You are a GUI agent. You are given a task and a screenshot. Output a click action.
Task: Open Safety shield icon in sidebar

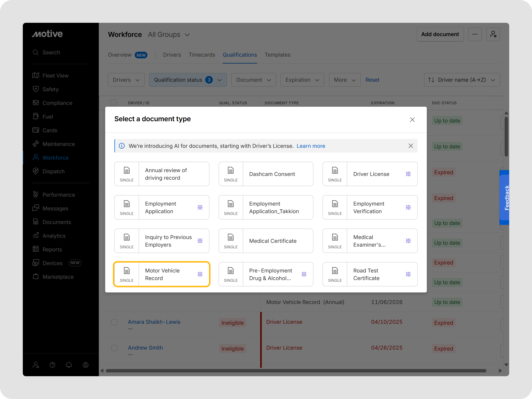(x=36, y=89)
